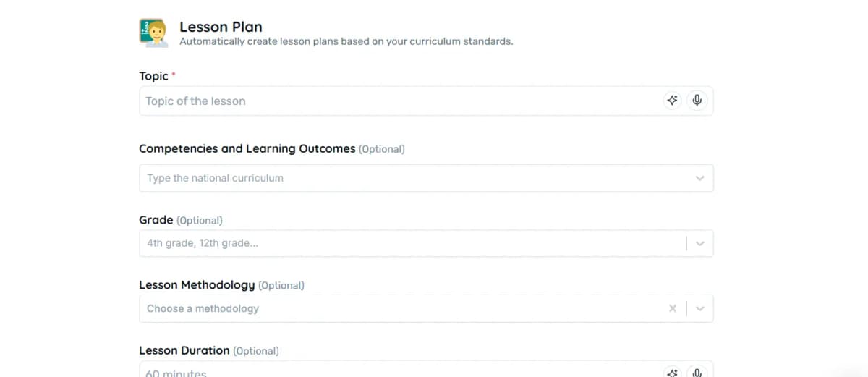Click the Lesson Methodology label
This screenshot has width=868, height=377.
tap(197, 285)
